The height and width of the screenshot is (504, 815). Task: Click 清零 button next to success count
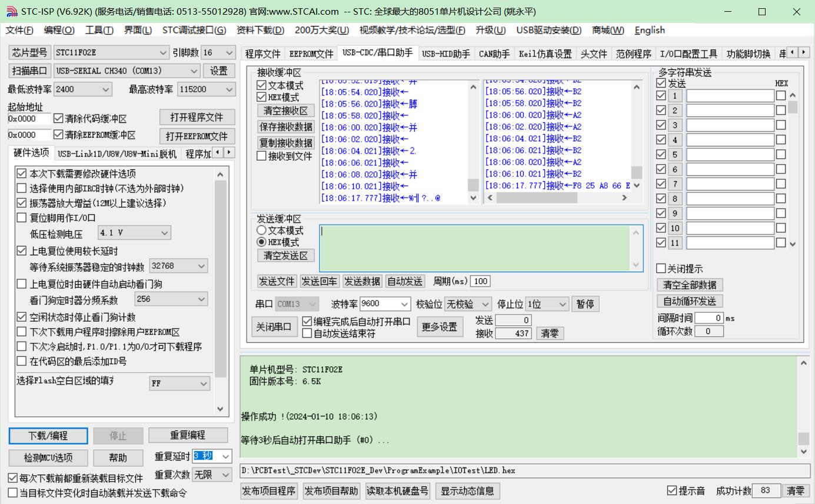pyautogui.click(x=796, y=490)
